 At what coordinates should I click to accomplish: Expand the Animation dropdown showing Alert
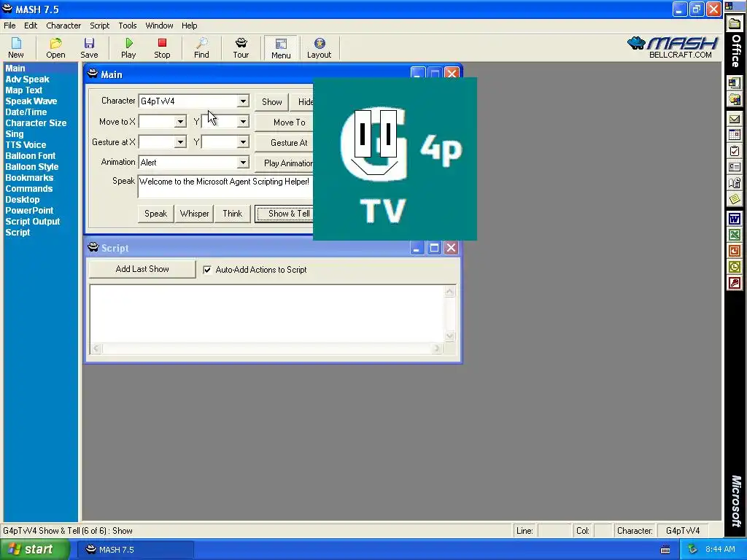[x=243, y=163]
